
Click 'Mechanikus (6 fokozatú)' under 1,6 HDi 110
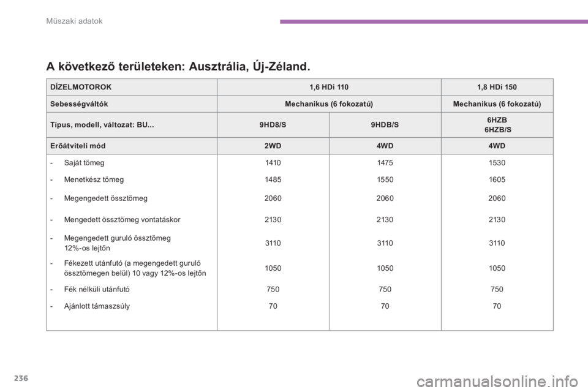point(329,104)
